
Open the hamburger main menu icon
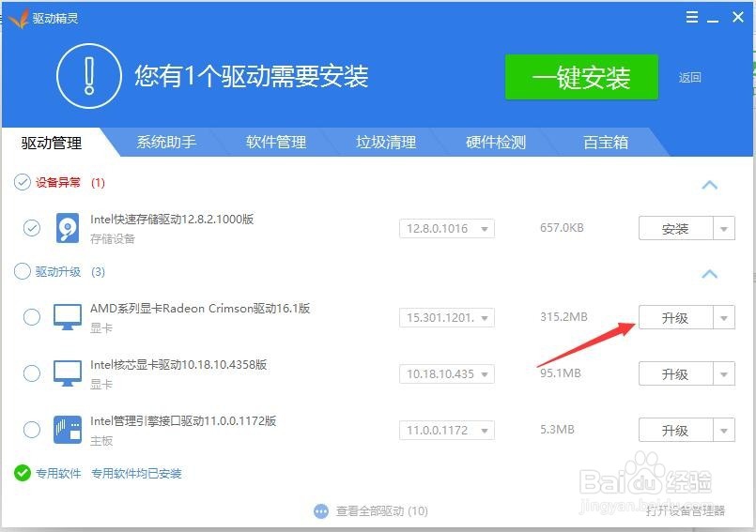[x=691, y=17]
